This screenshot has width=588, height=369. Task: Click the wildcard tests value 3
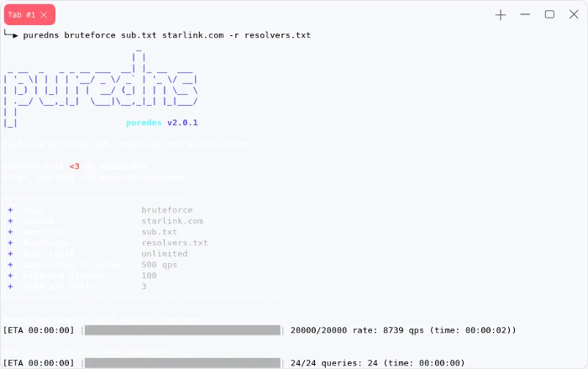[x=144, y=287]
